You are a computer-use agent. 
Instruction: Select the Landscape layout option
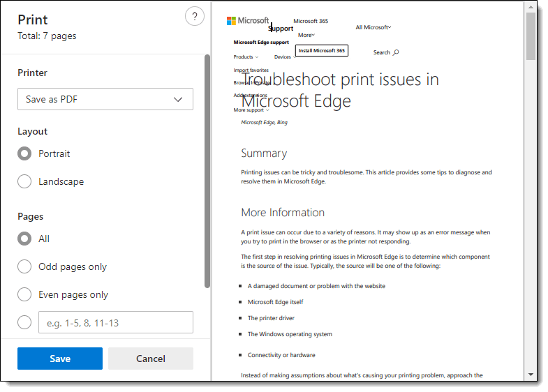coord(24,181)
